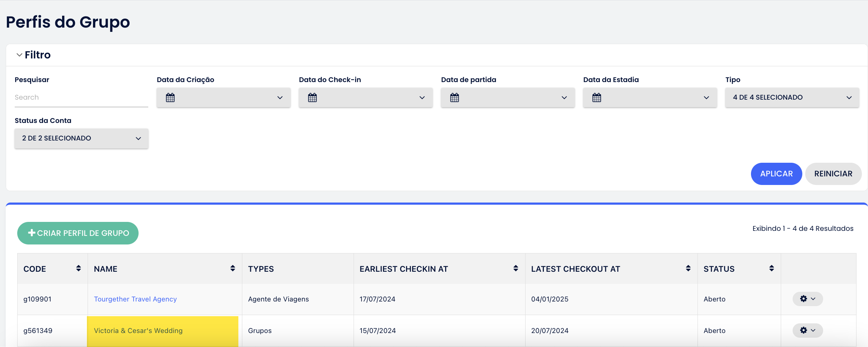Sort by Latest Checkout At arrows
Image resolution: width=868 pixels, height=347 pixels.
[688, 268]
